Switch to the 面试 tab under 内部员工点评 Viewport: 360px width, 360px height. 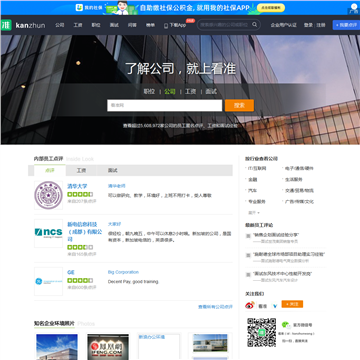pyautogui.click(x=112, y=170)
